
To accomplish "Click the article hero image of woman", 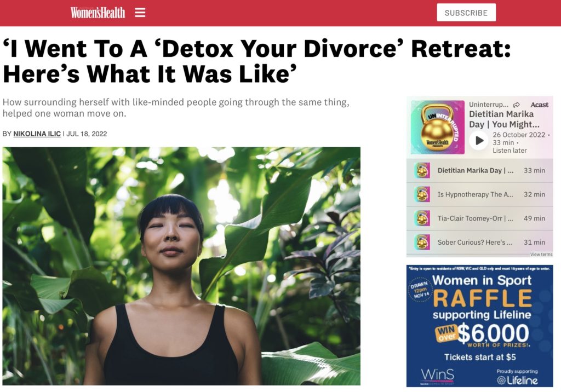I will [181, 266].
